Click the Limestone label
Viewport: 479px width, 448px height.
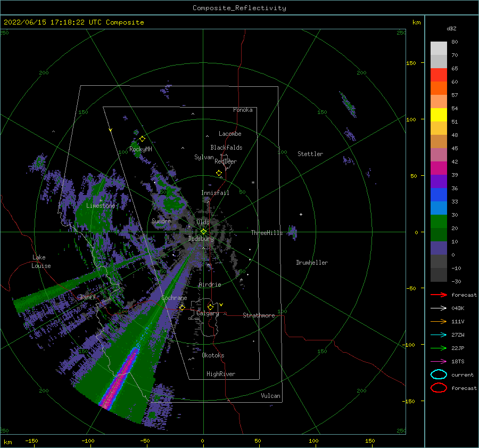(x=101, y=206)
